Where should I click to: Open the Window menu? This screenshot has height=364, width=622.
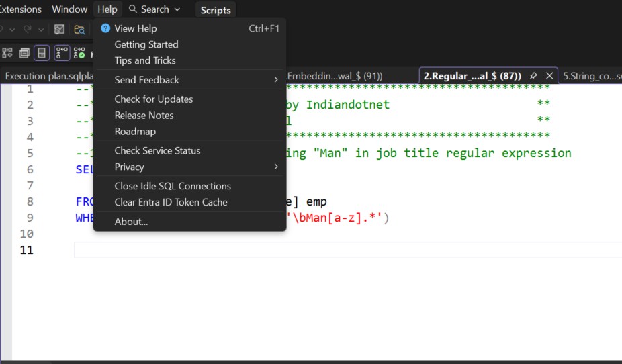[x=69, y=9]
